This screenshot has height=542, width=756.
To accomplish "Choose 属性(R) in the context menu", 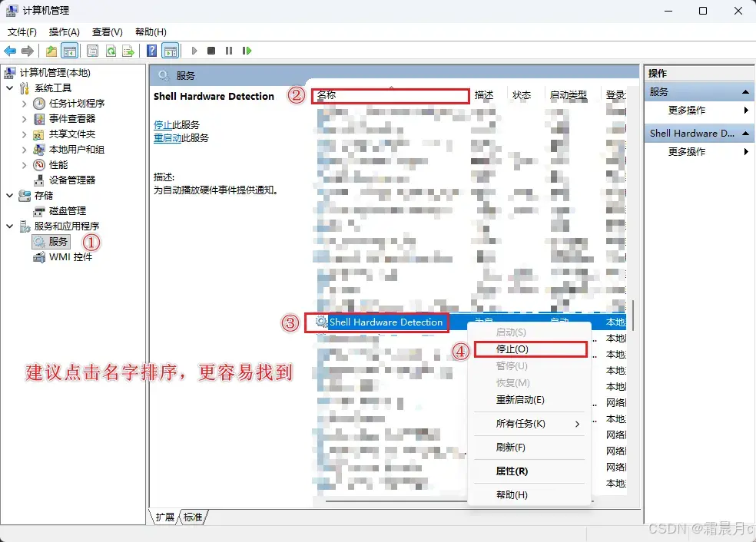I will (529, 471).
